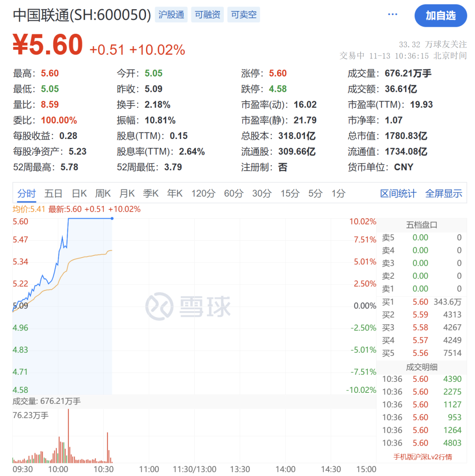475x476 pixels.
Task: Select the 月K chart tab
Action: [127, 194]
